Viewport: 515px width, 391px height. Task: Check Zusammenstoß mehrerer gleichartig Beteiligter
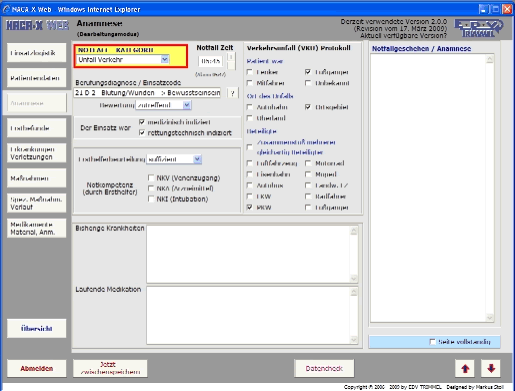tap(249, 147)
